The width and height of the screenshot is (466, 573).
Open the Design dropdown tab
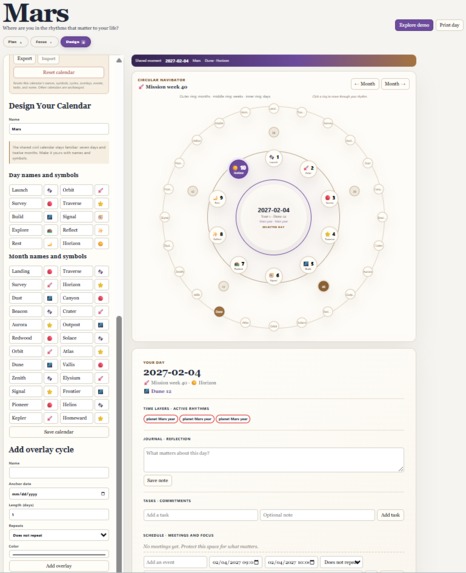76,42
